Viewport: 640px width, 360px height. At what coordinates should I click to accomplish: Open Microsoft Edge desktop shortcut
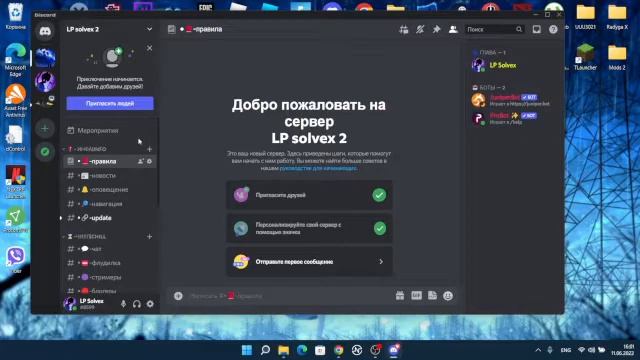(x=16, y=59)
